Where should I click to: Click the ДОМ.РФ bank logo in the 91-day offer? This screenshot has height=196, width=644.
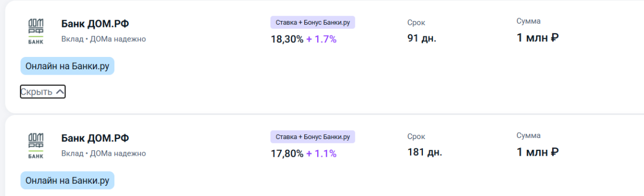coord(35,31)
